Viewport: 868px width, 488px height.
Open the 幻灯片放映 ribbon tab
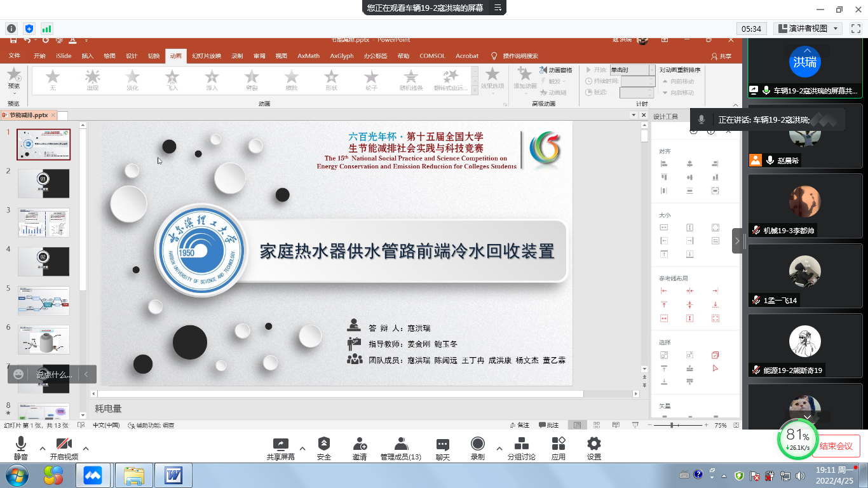pos(207,56)
